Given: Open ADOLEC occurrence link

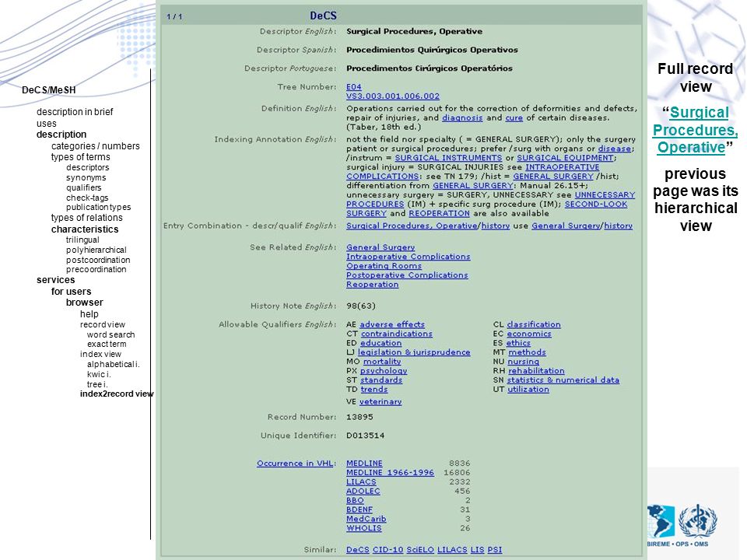Looking at the screenshot, I should point(363,491).
